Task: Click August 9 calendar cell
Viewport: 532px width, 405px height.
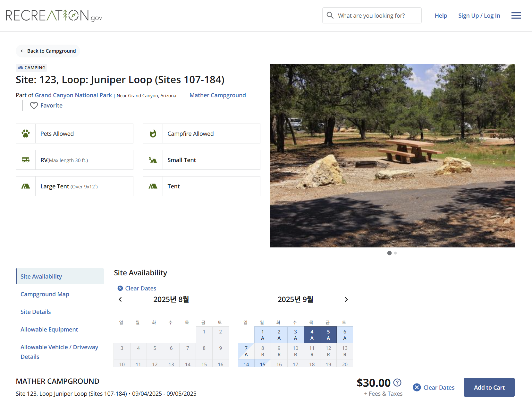Action: pyautogui.click(x=221, y=351)
